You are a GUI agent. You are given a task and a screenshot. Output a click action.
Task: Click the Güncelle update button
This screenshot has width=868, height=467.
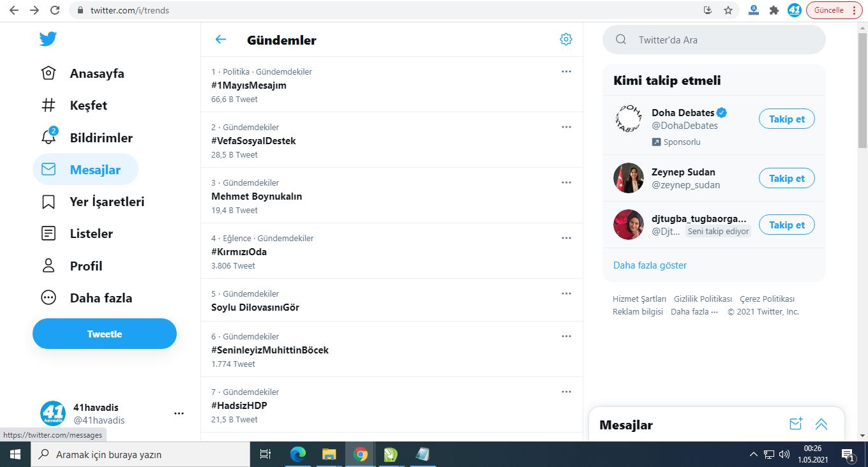pyautogui.click(x=834, y=10)
